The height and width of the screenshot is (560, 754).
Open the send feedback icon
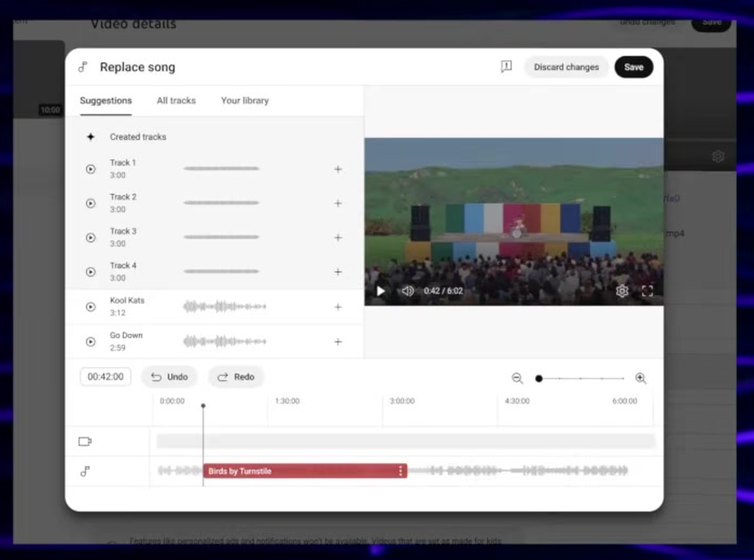[x=506, y=67]
